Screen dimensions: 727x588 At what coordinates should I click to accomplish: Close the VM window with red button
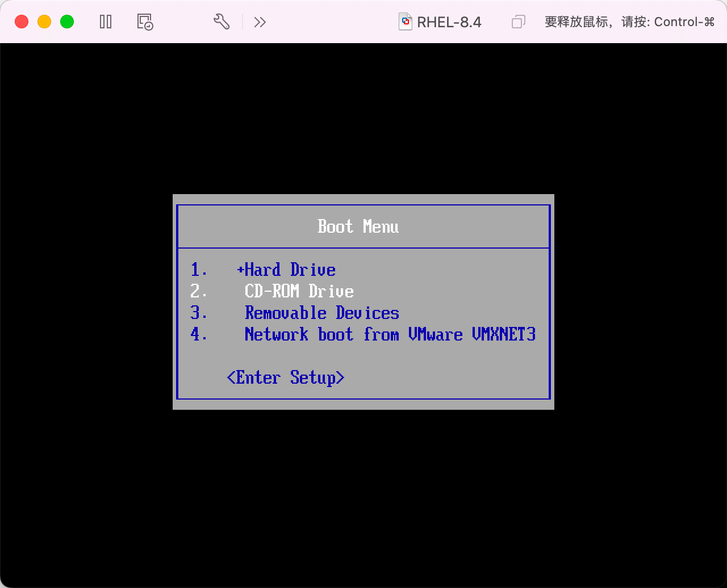[22, 22]
